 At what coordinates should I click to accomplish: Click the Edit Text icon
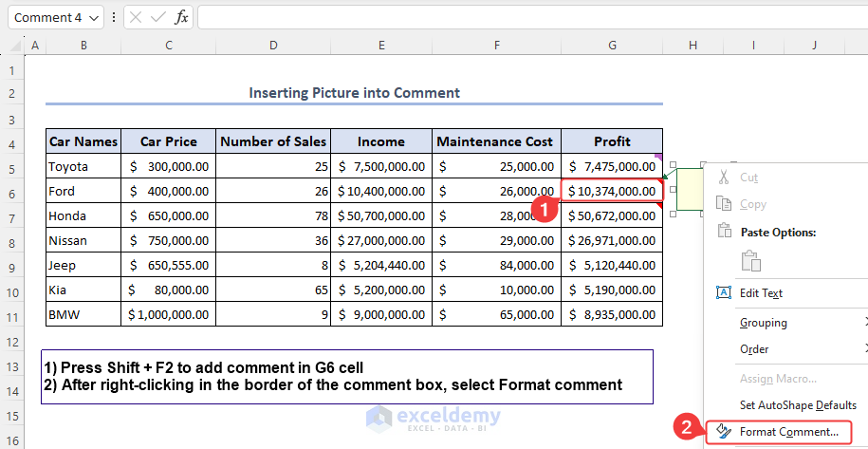click(724, 293)
